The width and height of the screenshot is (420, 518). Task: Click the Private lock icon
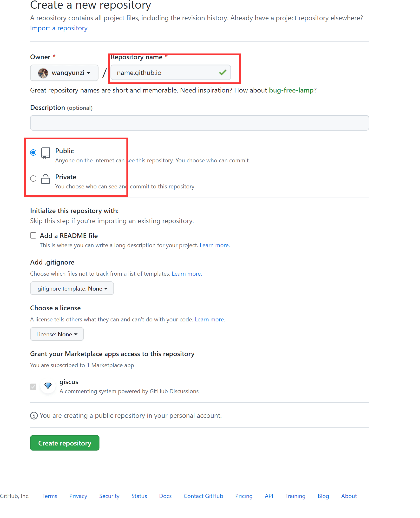45,179
